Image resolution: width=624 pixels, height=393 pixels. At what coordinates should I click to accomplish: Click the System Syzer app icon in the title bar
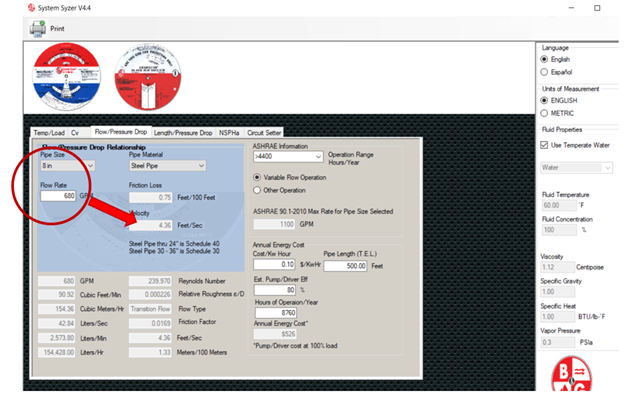(x=31, y=8)
